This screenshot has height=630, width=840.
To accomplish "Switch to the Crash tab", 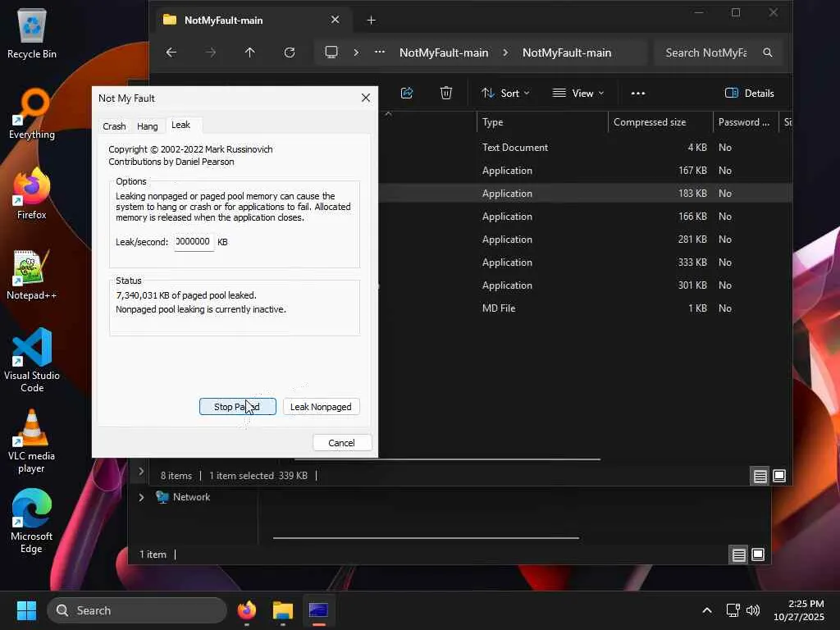I will coord(114,126).
